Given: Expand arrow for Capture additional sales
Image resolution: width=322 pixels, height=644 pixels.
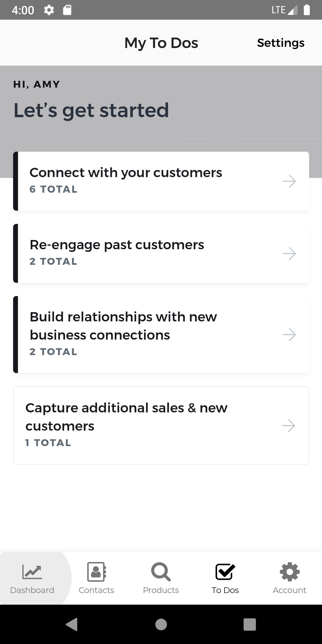Looking at the screenshot, I should (289, 425).
